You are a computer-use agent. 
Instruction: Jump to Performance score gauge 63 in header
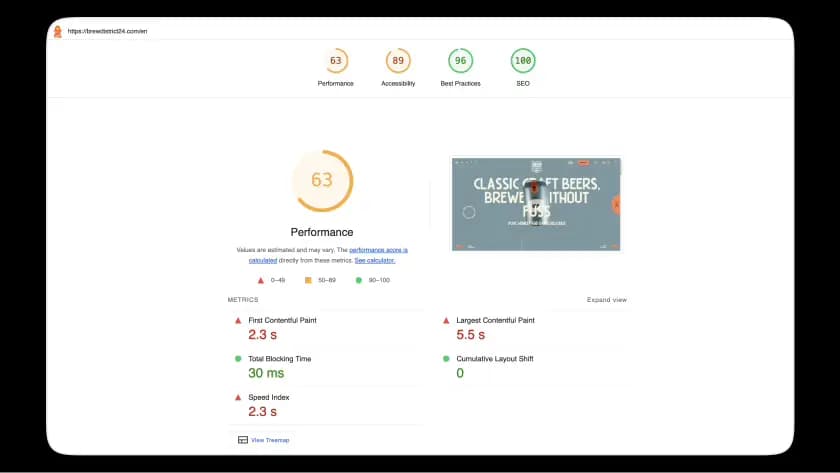coord(335,61)
